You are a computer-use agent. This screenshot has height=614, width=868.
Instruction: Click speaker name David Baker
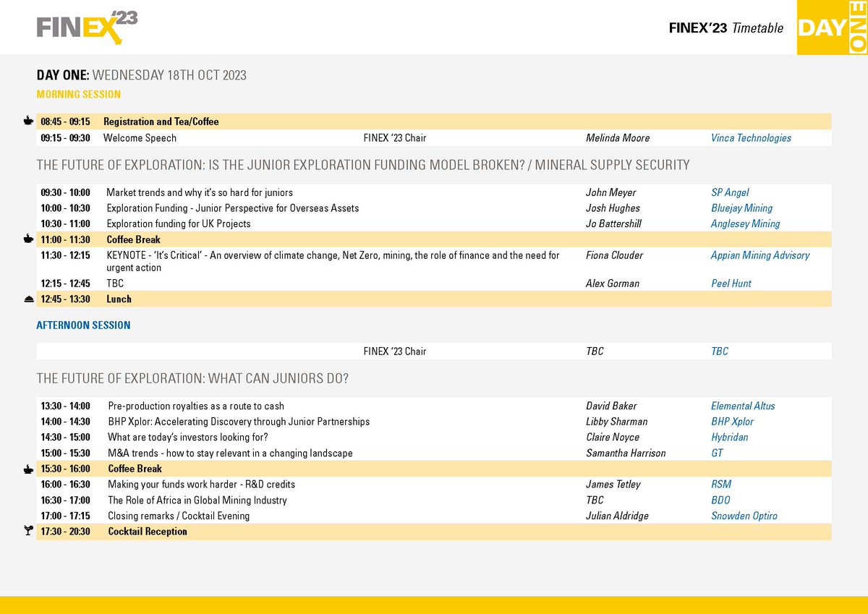point(611,406)
